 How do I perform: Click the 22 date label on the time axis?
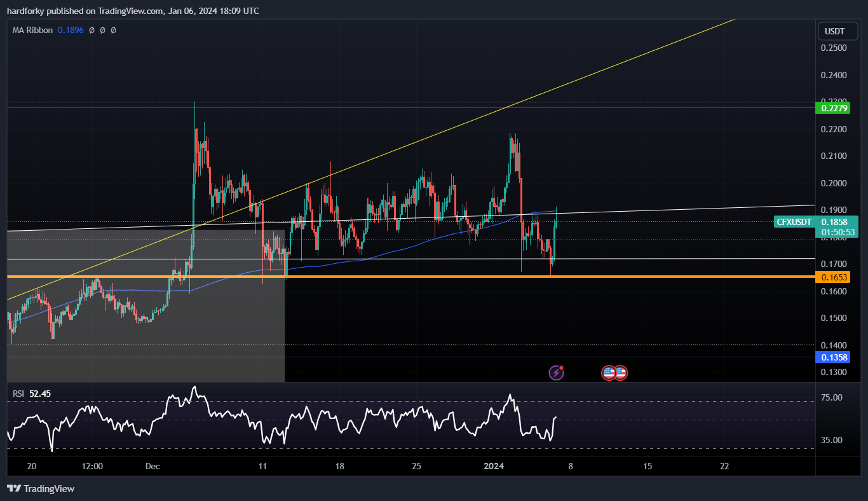[x=724, y=466]
